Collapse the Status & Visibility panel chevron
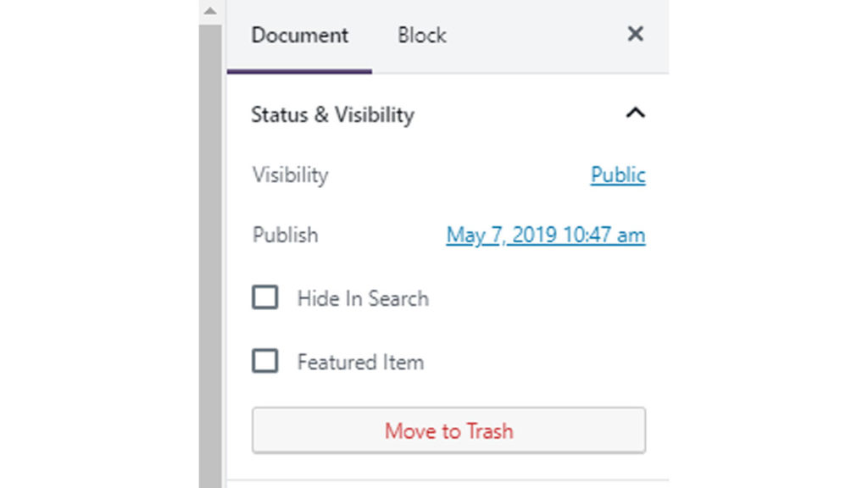 [x=635, y=114]
